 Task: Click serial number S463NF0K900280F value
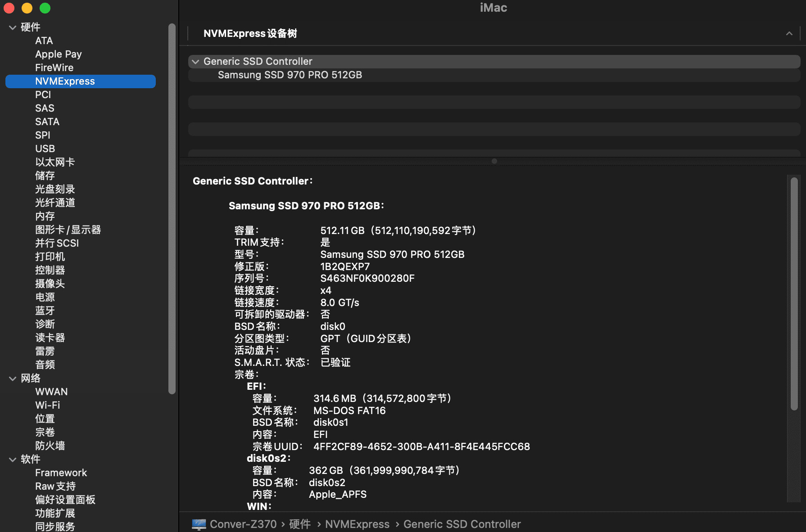[x=367, y=279]
